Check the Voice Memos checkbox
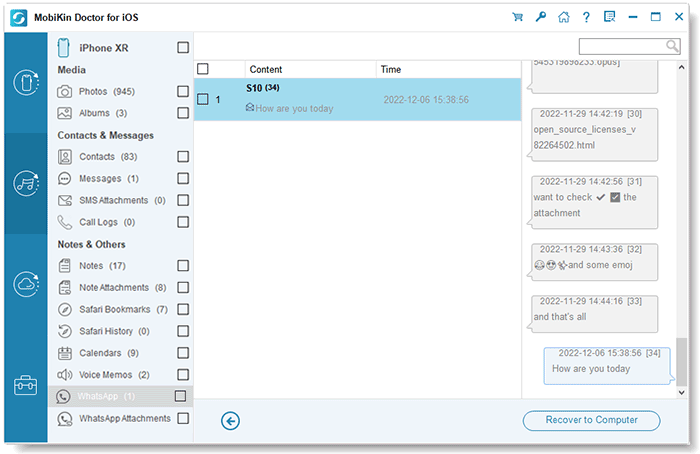Image resolution: width=700 pixels, height=454 pixels. (x=183, y=374)
